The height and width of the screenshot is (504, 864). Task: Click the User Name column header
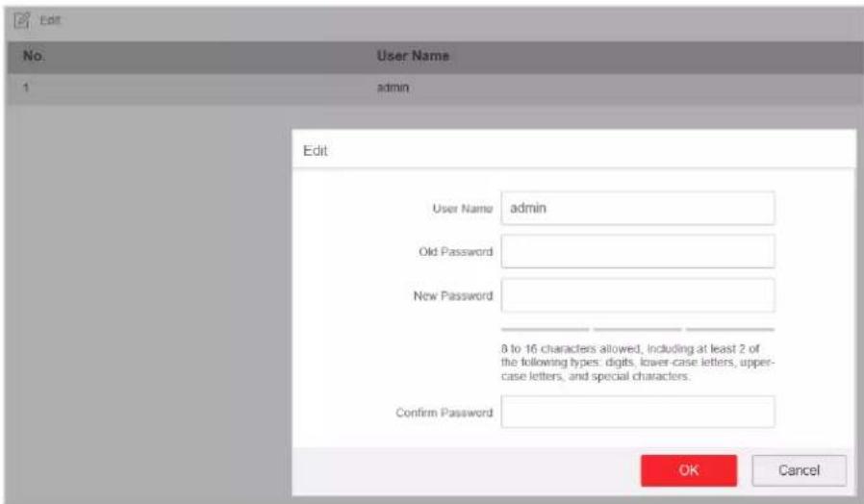(x=413, y=56)
